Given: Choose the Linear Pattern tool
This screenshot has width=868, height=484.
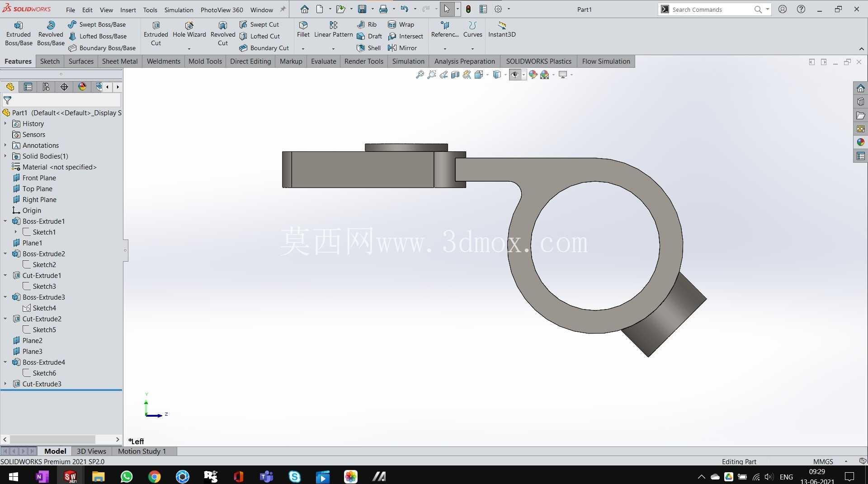Looking at the screenshot, I should click(333, 29).
